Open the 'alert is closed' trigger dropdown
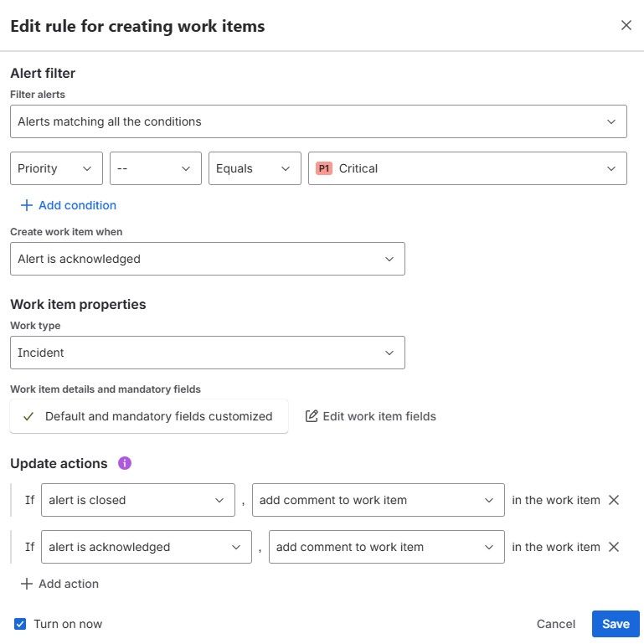The width and height of the screenshot is (644, 644). point(137,500)
